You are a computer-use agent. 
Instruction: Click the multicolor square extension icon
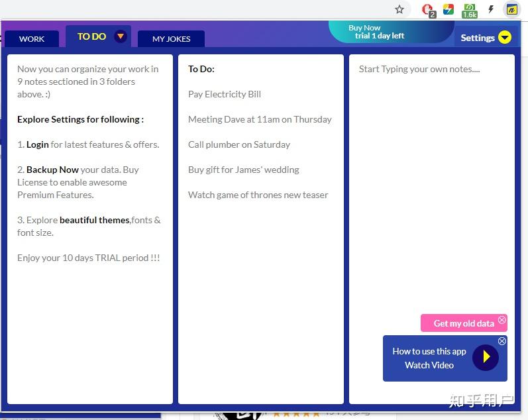[x=449, y=9]
